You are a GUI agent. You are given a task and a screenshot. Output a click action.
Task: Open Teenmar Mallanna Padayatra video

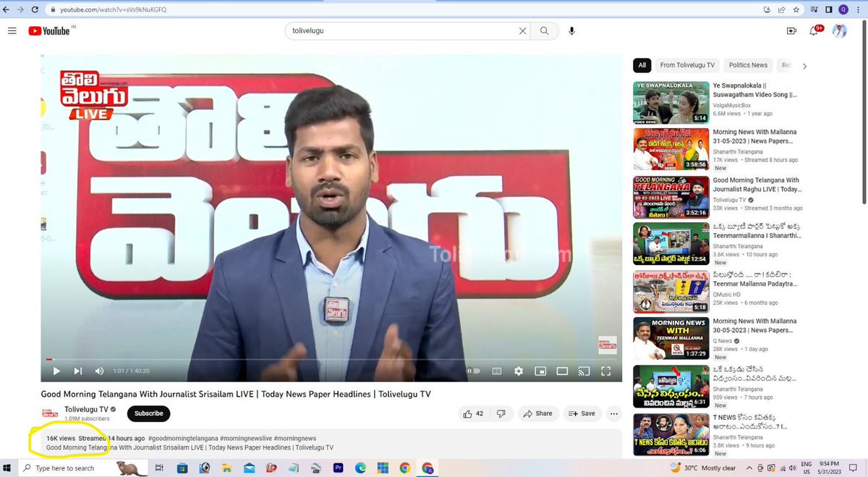pyautogui.click(x=755, y=279)
